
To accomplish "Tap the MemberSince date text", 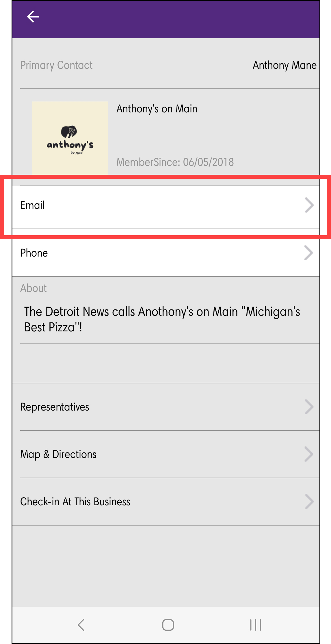I will tap(175, 162).
